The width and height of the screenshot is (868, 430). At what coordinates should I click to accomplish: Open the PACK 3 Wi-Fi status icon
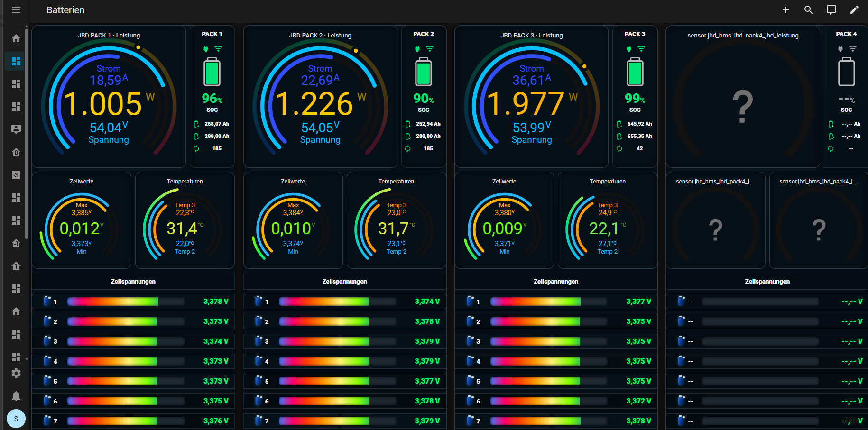641,49
